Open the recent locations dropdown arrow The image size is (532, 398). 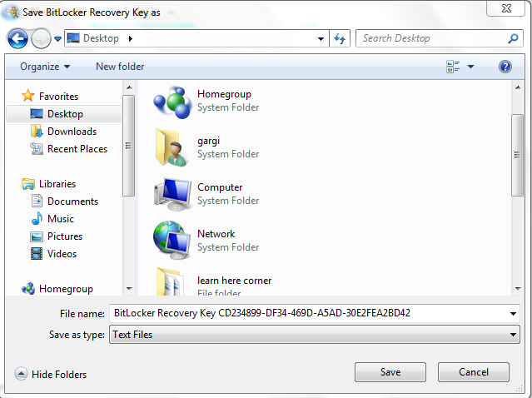[57, 39]
